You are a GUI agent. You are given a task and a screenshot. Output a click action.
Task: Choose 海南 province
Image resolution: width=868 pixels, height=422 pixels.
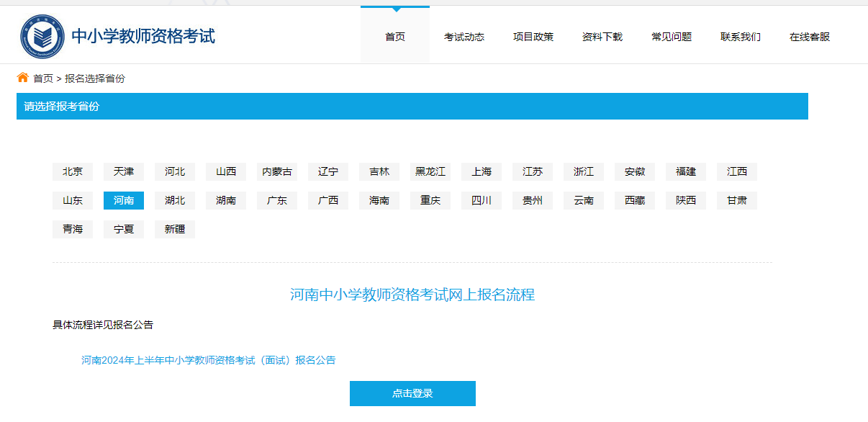379,200
